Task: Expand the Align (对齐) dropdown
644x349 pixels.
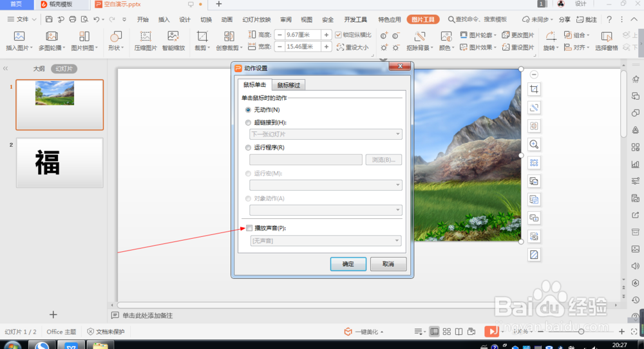Action: pos(576,47)
